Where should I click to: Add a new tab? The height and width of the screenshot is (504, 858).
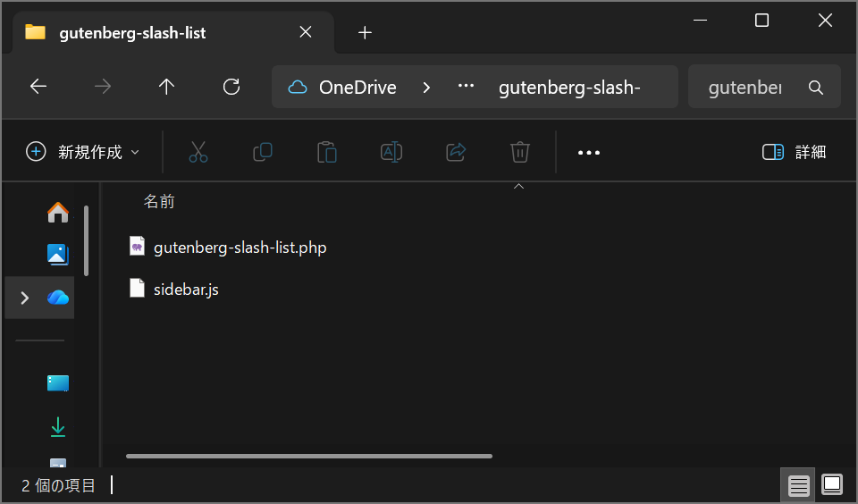pos(365,33)
